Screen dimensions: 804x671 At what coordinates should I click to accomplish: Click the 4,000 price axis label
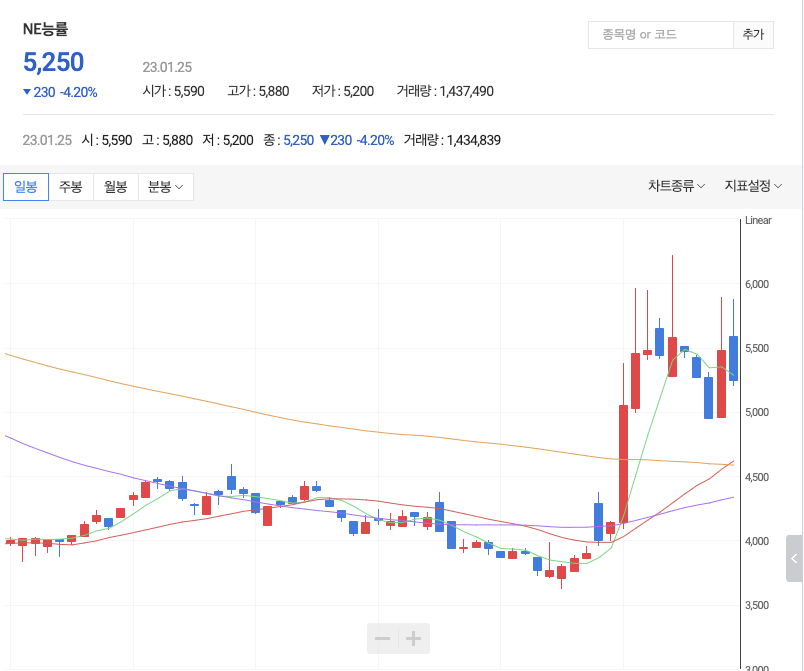[x=757, y=541]
